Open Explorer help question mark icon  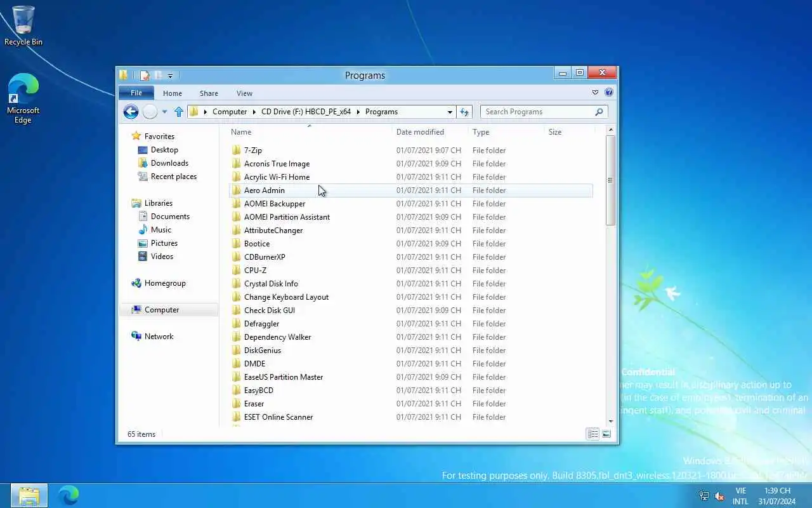click(x=609, y=92)
